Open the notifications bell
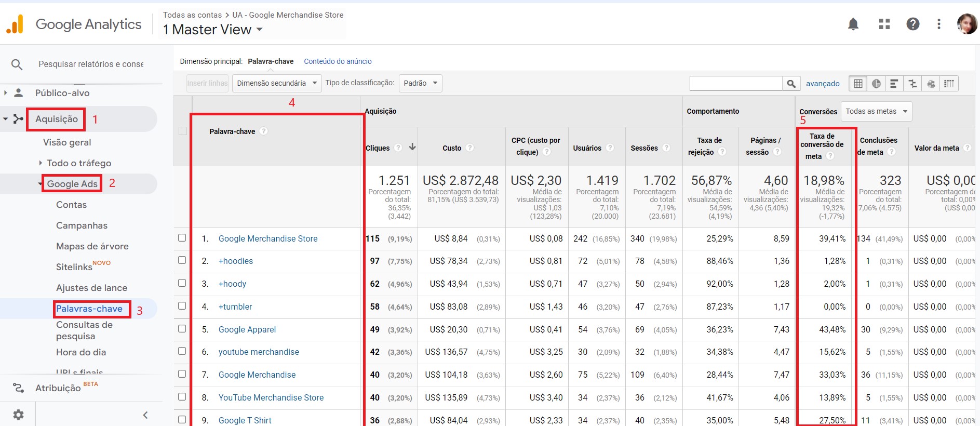 click(x=853, y=24)
